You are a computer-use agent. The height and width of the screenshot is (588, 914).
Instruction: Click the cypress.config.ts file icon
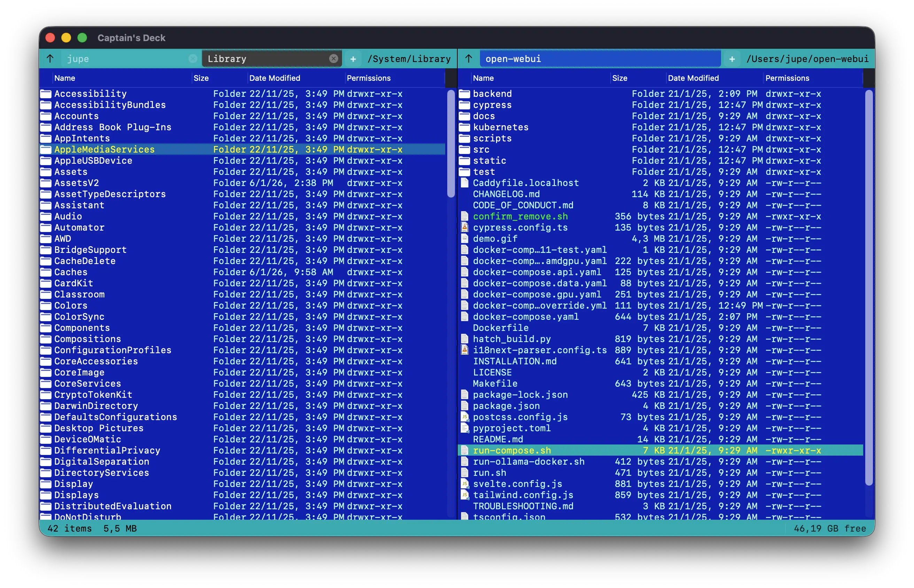click(465, 227)
